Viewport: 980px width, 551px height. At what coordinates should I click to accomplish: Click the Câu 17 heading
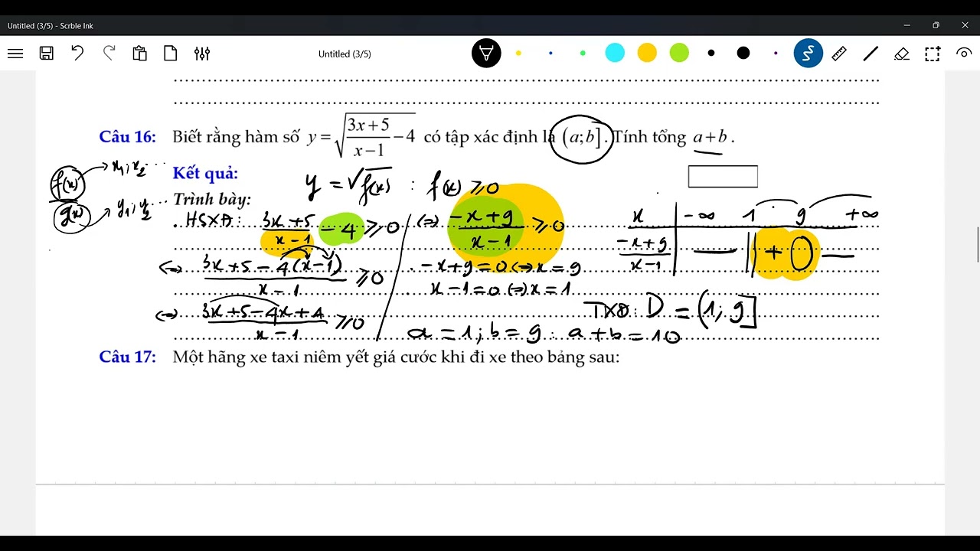[x=127, y=357]
